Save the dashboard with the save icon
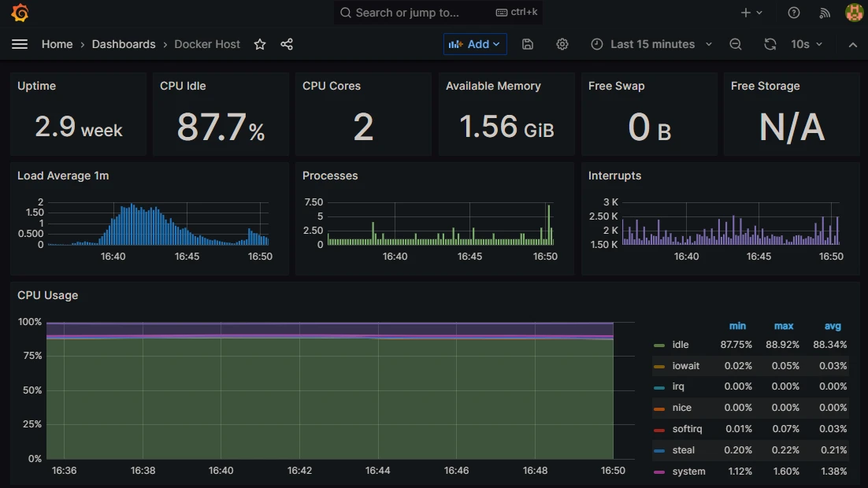This screenshot has width=868, height=488. point(527,44)
